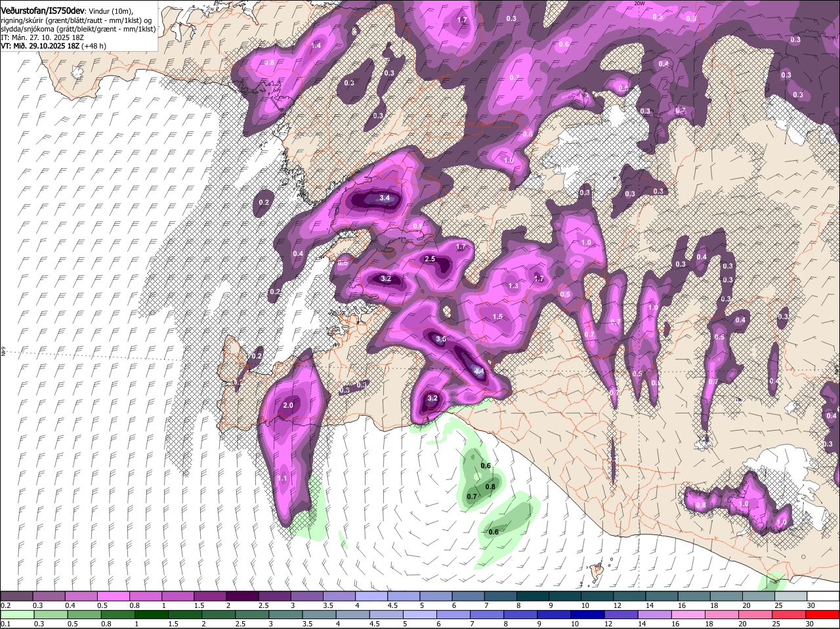The image size is (840, 629).
Task: Select the white 30 swatch in the upper scale
Action: [x=823, y=596]
